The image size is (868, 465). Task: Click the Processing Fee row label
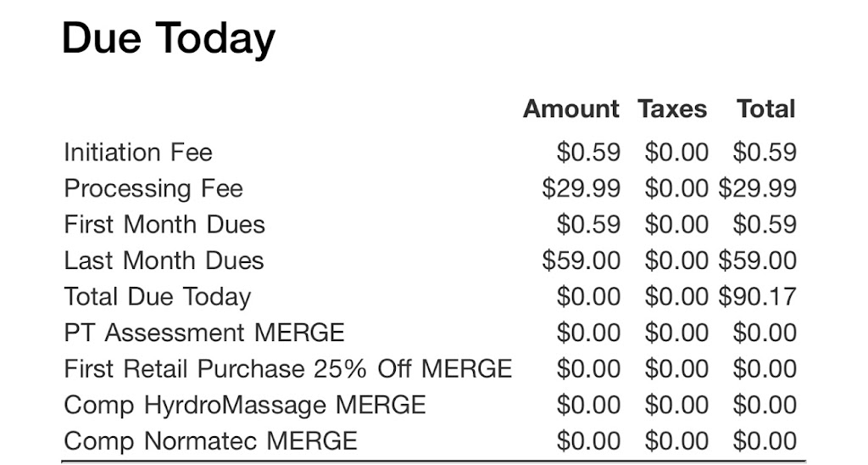pos(153,188)
